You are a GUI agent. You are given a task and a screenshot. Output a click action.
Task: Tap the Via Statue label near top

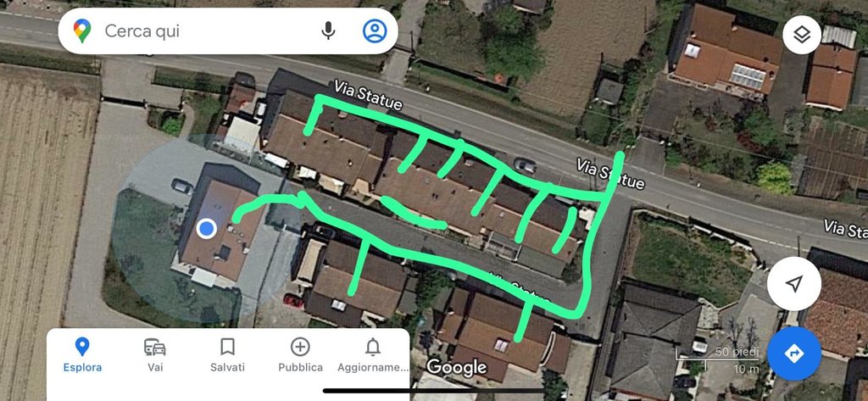tap(368, 94)
